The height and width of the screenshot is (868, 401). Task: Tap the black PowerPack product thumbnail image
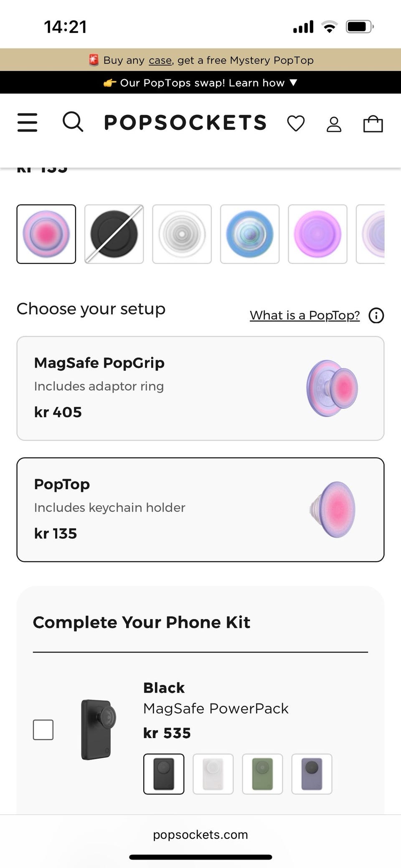[x=98, y=730]
